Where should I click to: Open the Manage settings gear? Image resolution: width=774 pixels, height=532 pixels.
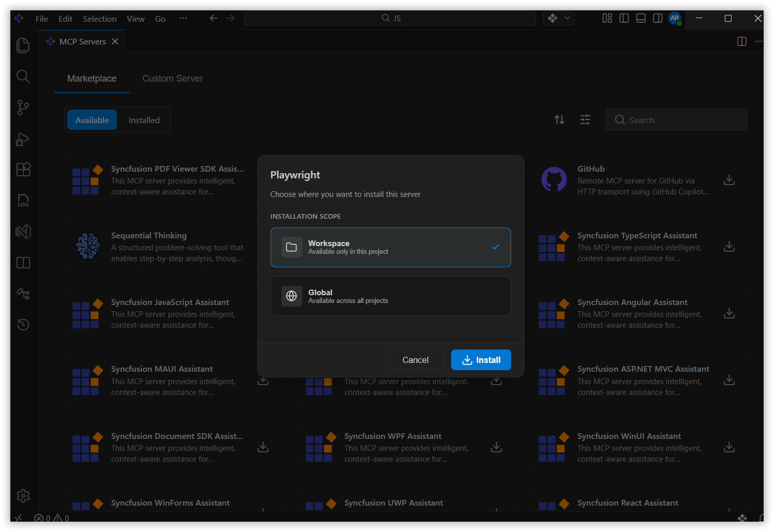coord(23,496)
